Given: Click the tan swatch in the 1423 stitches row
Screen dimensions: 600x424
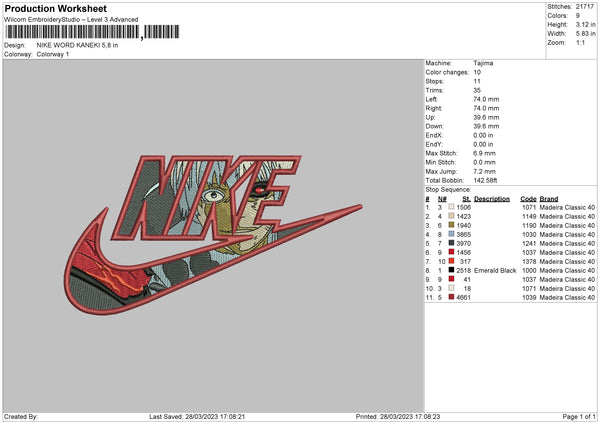Looking at the screenshot, I should point(452,216).
